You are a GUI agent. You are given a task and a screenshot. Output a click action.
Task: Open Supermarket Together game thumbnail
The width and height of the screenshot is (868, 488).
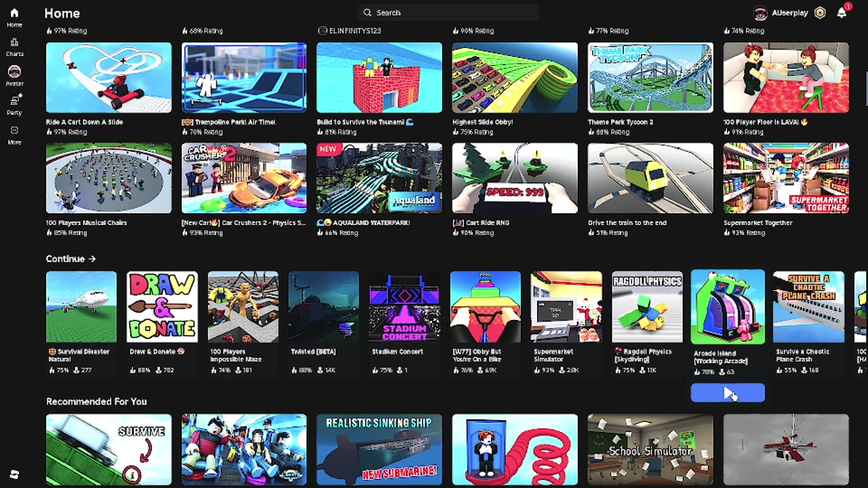pyautogui.click(x=786, y=178)
